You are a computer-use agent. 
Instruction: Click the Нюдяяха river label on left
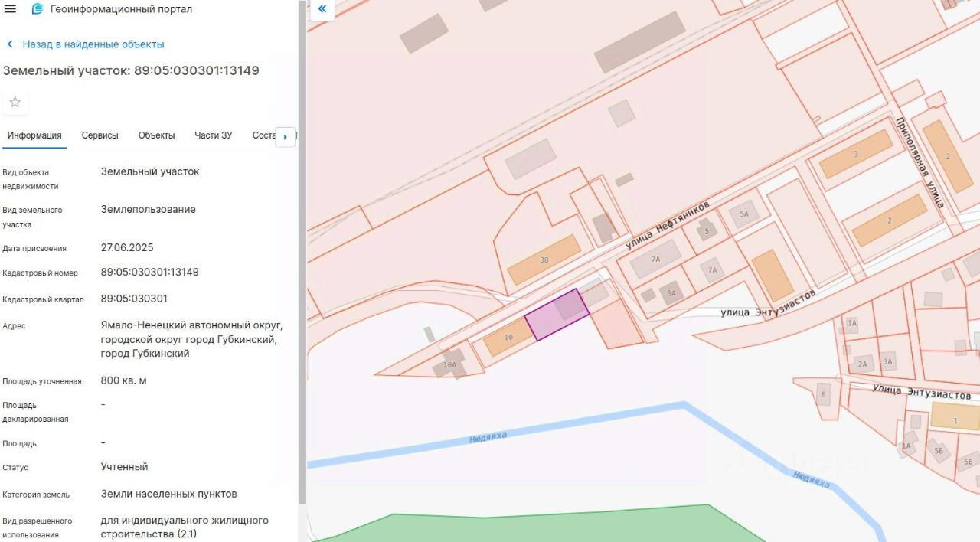tap(488, 437)
